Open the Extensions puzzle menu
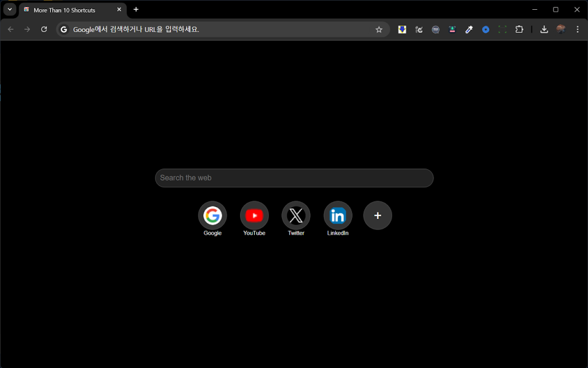Image resolution: width=588 pixels, height=368 pixels. tap(519, 29)
